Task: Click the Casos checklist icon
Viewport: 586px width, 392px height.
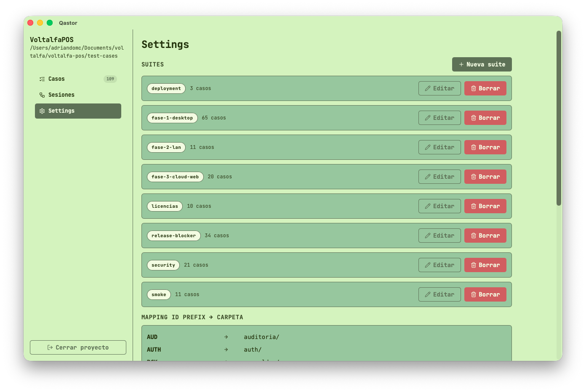Action: pos(42,79)
